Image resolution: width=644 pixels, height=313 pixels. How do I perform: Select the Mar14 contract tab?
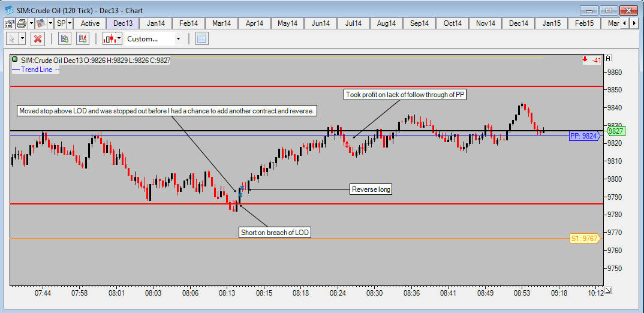pos(221,23)
